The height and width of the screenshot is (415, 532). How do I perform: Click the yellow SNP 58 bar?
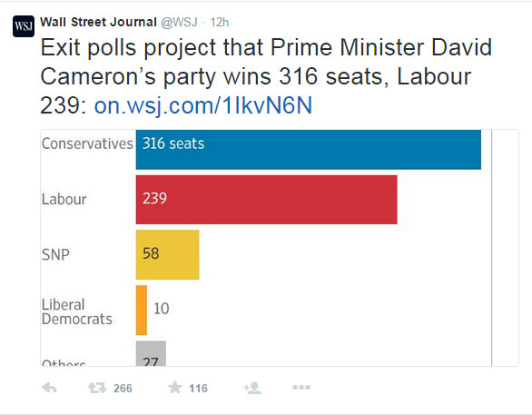click(x=168, y=254)
